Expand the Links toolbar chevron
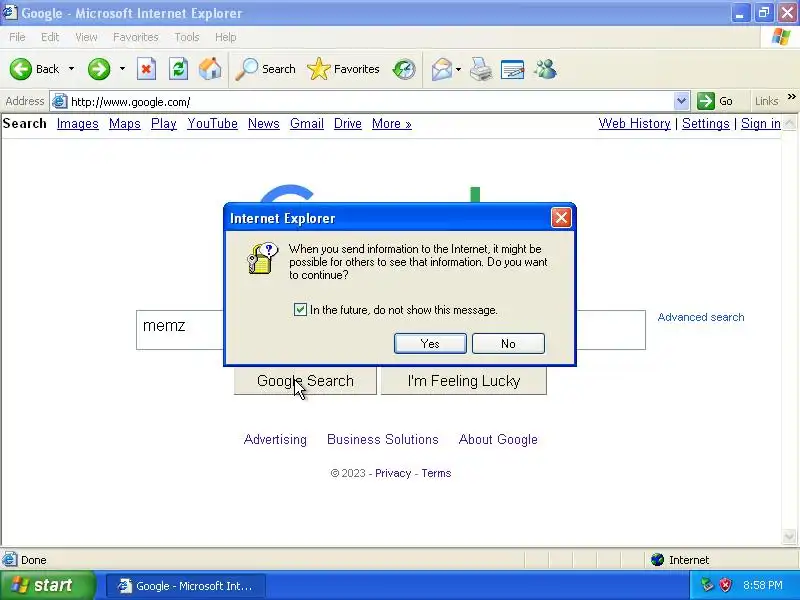This screenshot has width=800, height=600. [791, 97]
